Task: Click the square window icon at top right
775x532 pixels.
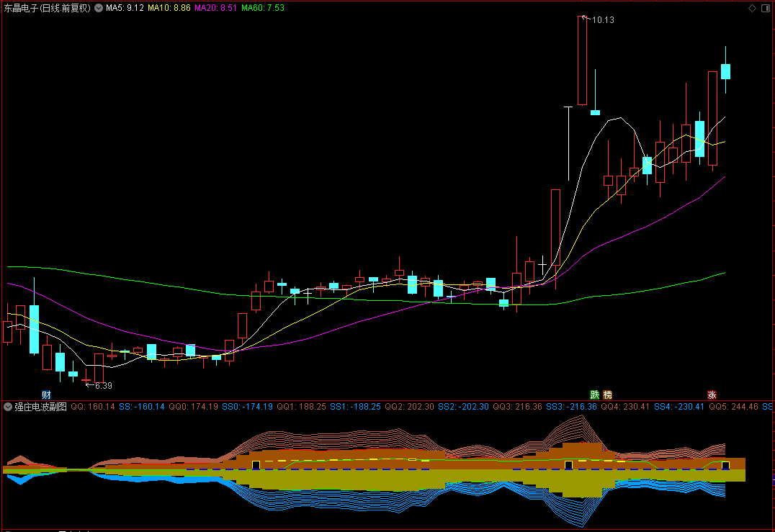Action: pyautogui.click(x=765, y=8)
